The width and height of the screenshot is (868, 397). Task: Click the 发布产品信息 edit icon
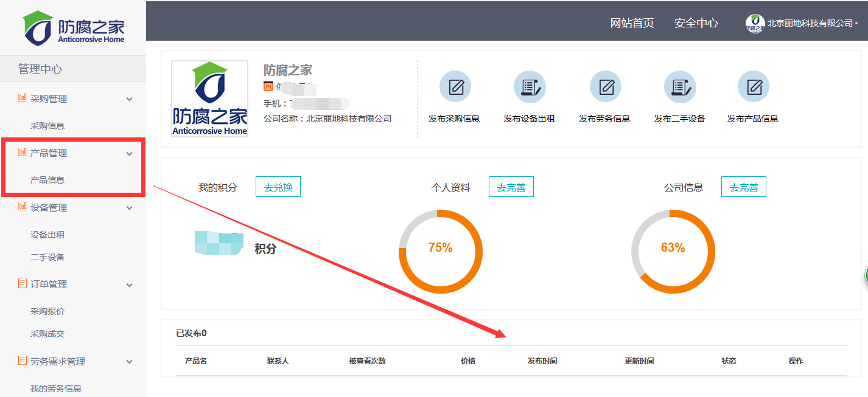coord(753,87)
